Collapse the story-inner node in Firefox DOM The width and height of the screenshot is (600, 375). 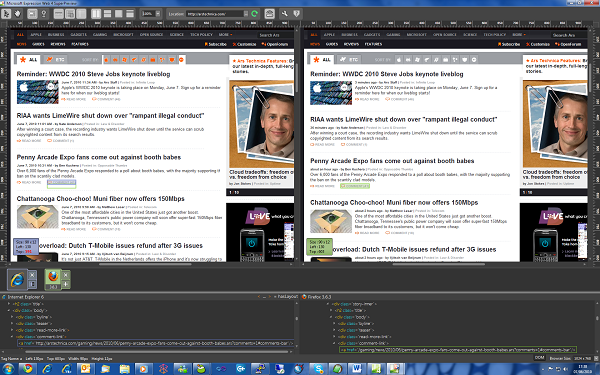328,304
